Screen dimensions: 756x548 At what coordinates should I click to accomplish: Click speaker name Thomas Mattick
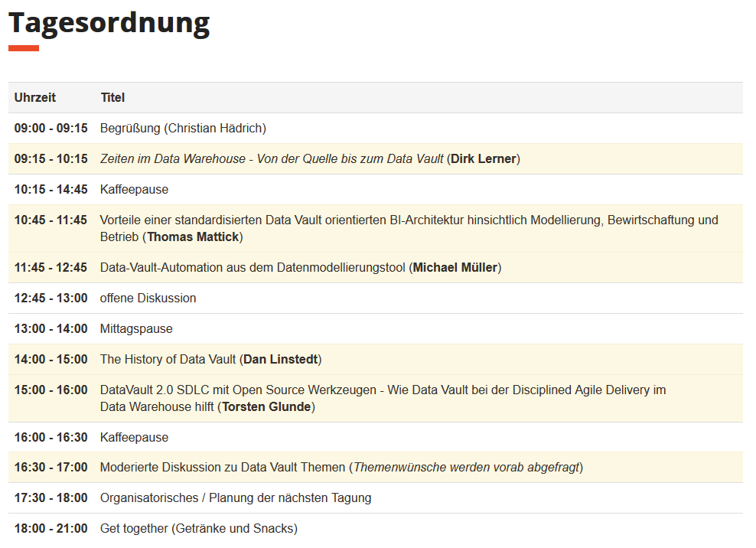point(193,236)
